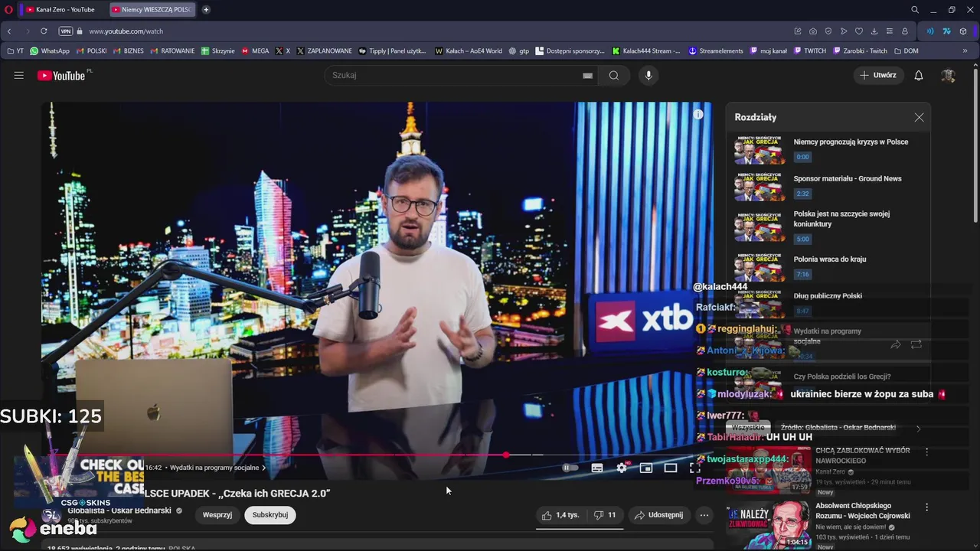Open the video info card icon

698,114
